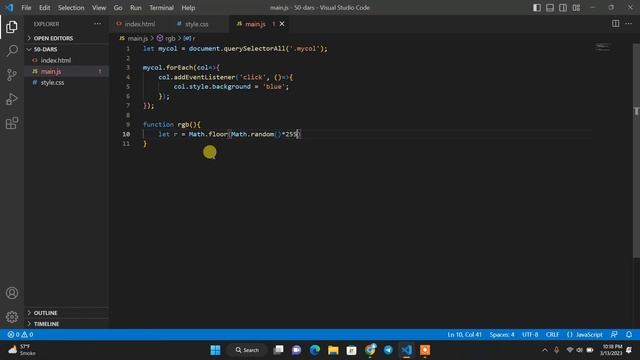Click the Explorer more actions ellipsis

(x=98, y=24)
